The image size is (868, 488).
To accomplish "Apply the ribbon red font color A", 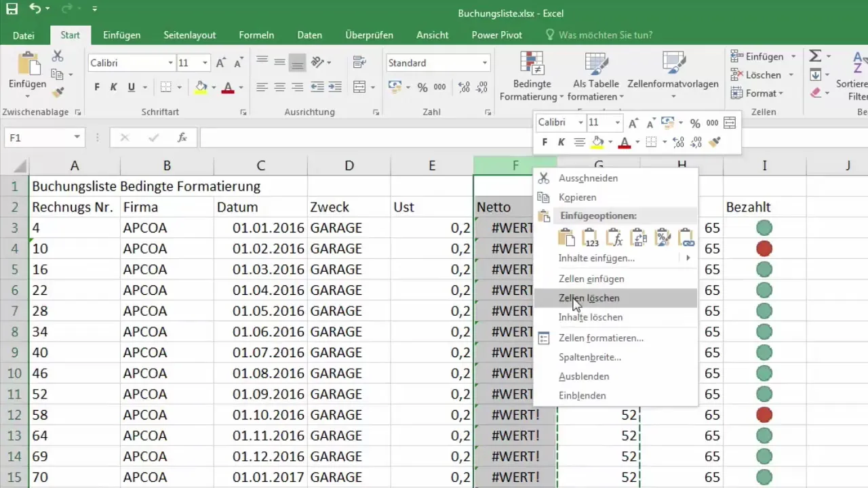I will 227,87.
